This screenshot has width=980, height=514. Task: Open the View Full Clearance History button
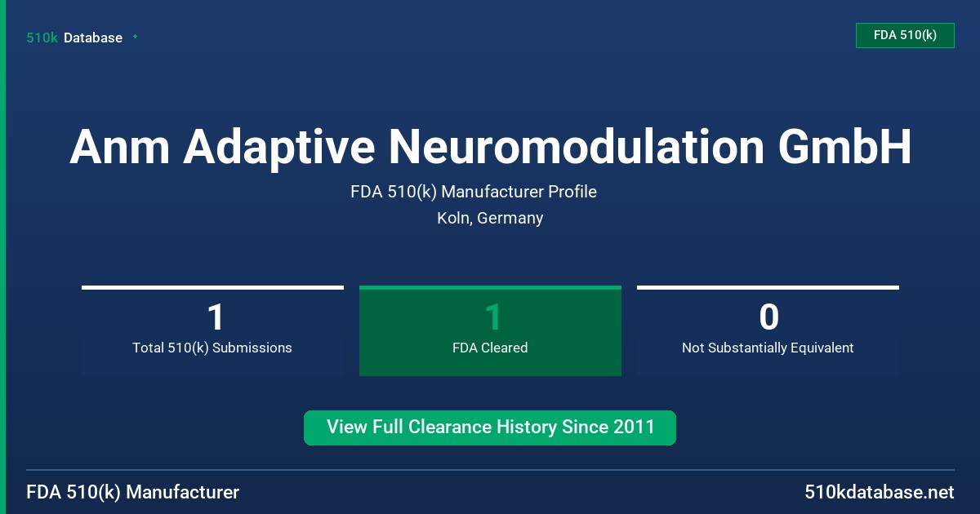pyautogui.click(x=490, y=428)
